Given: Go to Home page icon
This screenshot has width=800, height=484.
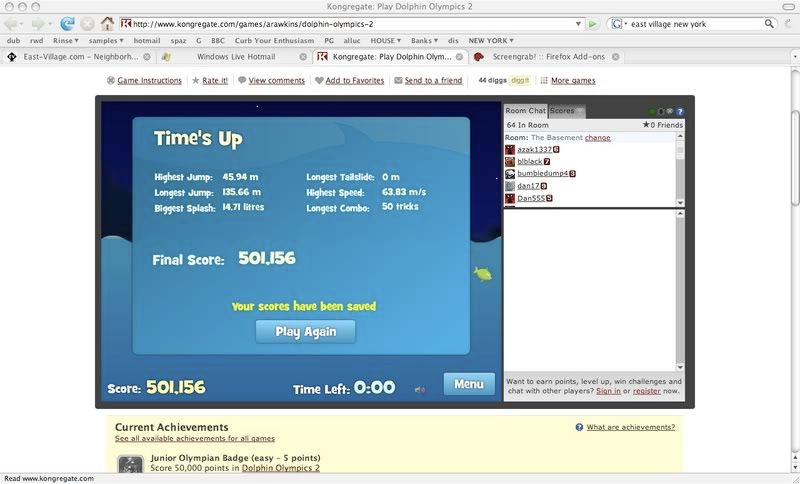Looking at the screenshot, I should tap(107, 23).
